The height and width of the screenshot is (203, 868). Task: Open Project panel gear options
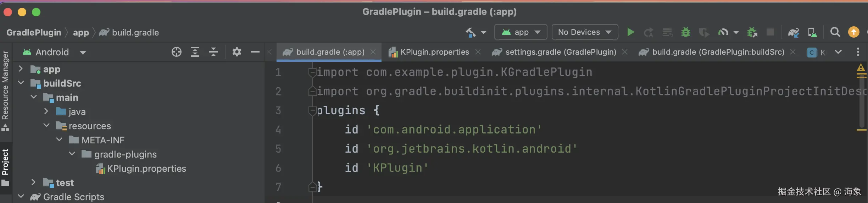coord(237,52)
